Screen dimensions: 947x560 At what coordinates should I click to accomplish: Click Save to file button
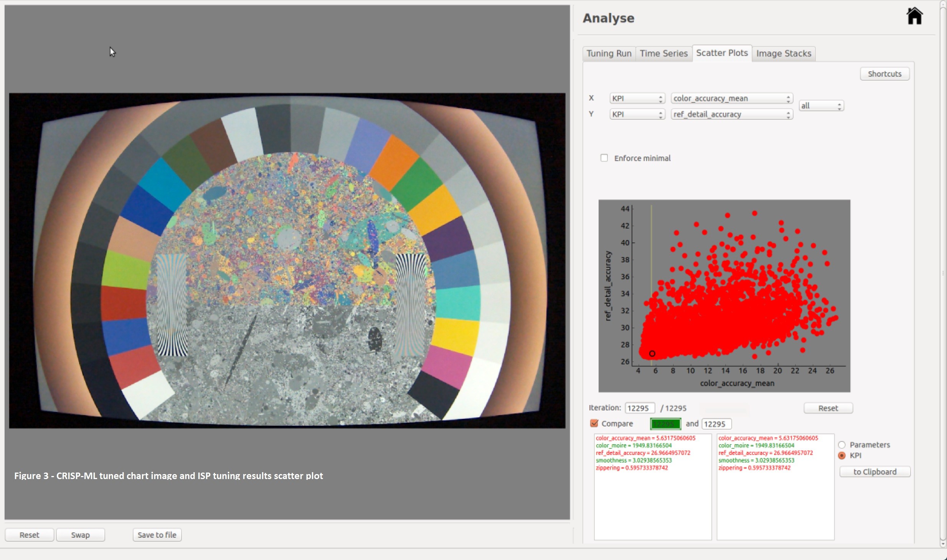157,535
